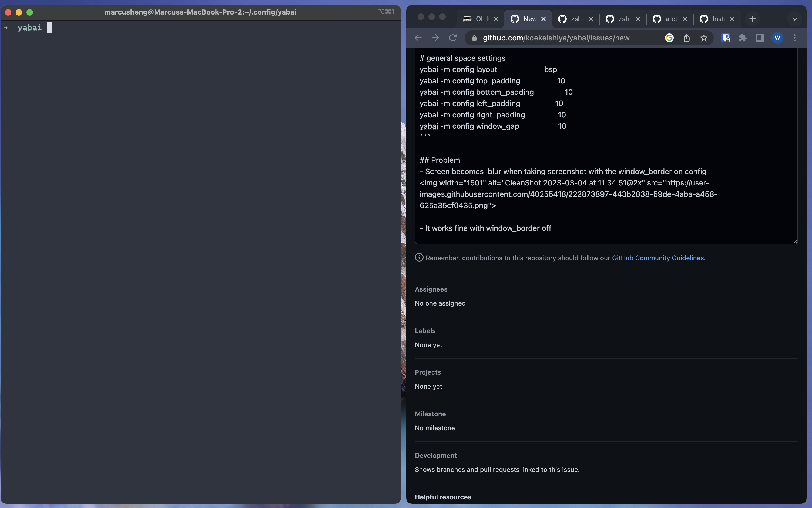This screenshot has height=508, width=812.
Task: Open a new browser tab with the plus button
Action: (752, 19)
